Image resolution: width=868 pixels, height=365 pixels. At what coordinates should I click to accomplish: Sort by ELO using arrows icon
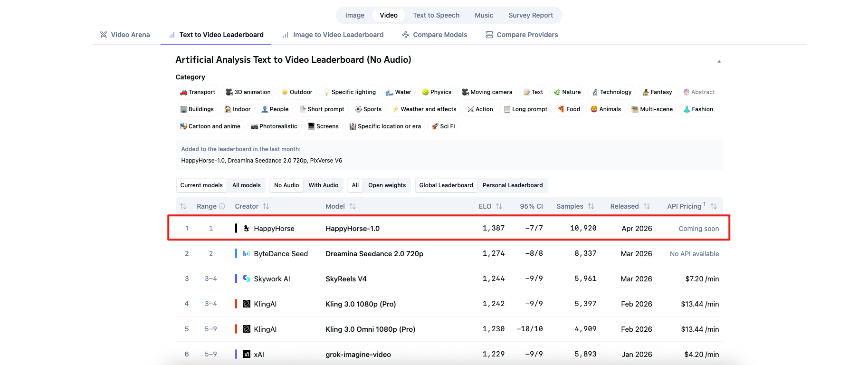coord(499,206)
